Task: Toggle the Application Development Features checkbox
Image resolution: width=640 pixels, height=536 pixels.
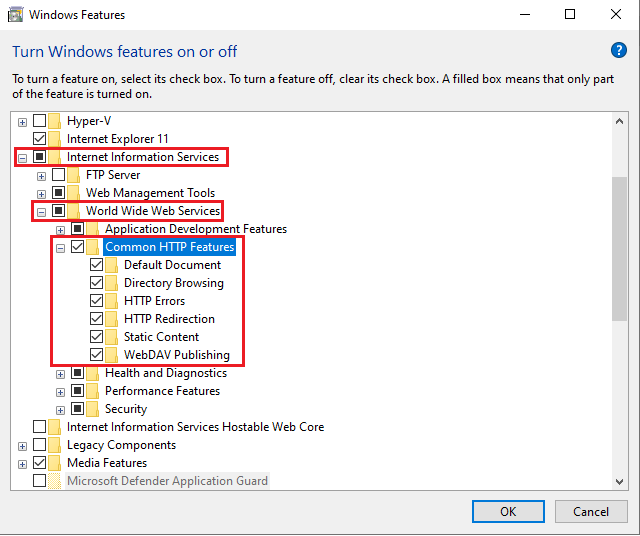Action: (x=78, y=229)
